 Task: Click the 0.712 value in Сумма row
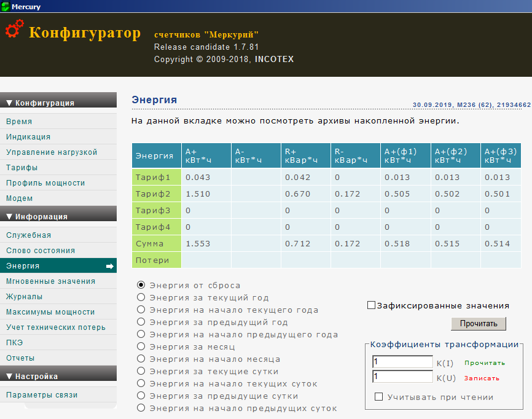(x=297, y=243)
